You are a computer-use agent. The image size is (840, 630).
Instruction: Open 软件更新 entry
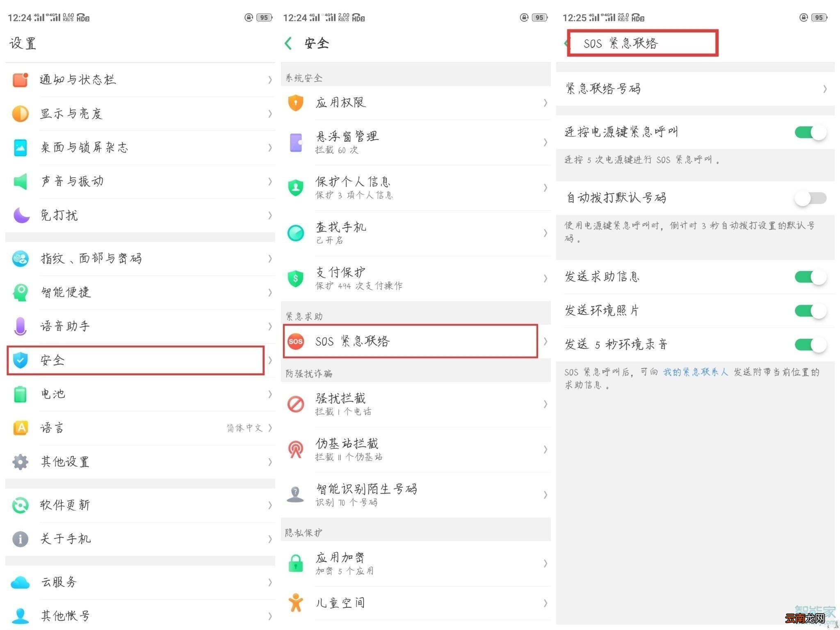pyautogui.click(x=140, y=505)
